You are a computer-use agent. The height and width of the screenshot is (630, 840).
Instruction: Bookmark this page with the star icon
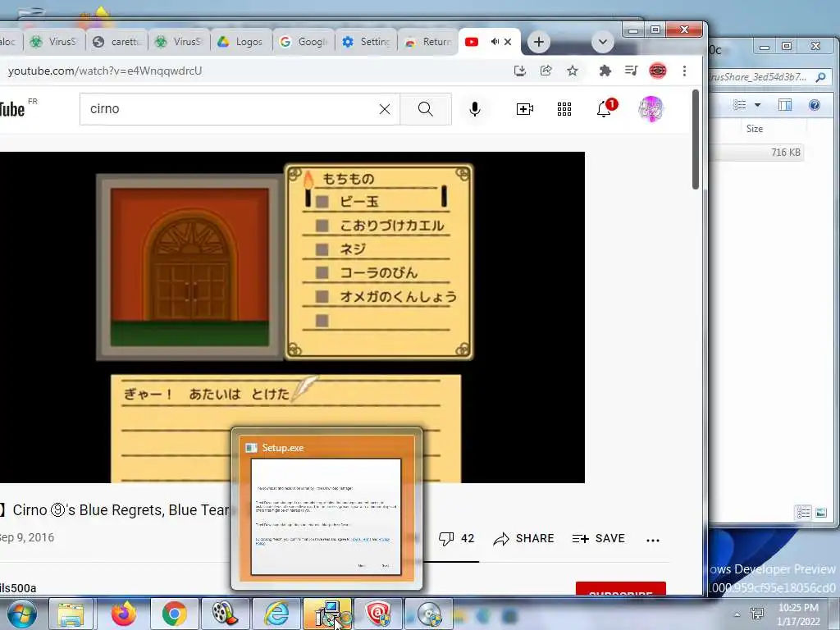[x=572, y=71]
